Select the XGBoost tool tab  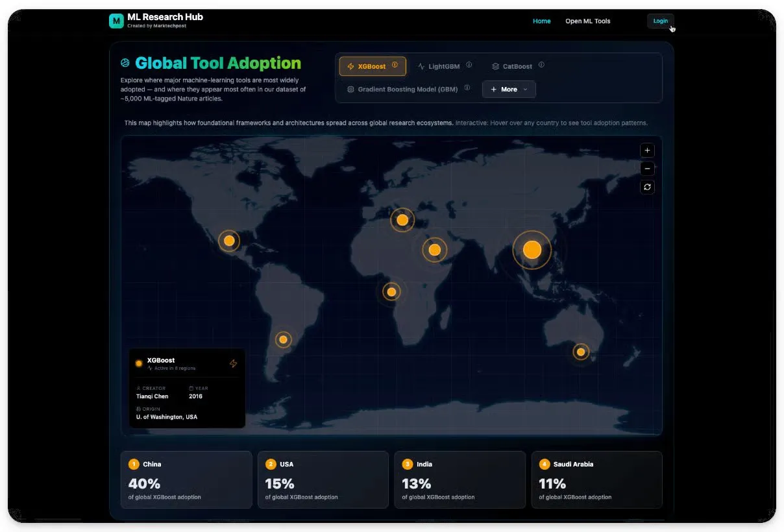point(373,66)
